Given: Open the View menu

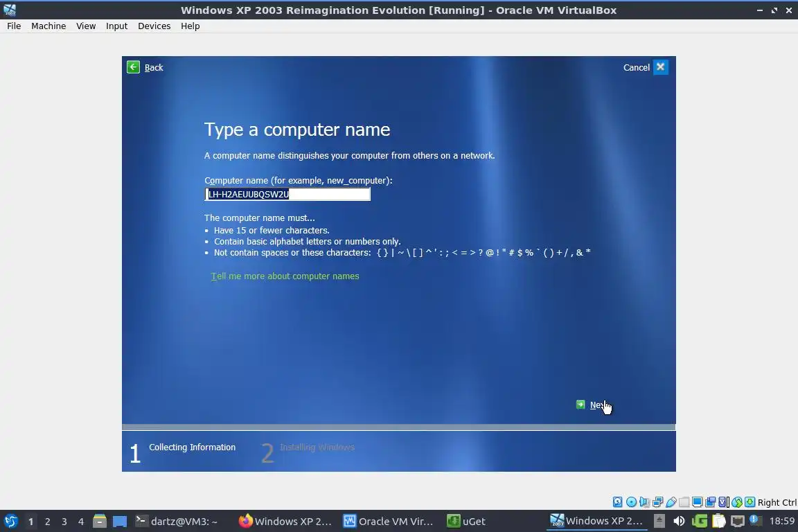Looking at the screenshot, I should [x=86, y=26].
